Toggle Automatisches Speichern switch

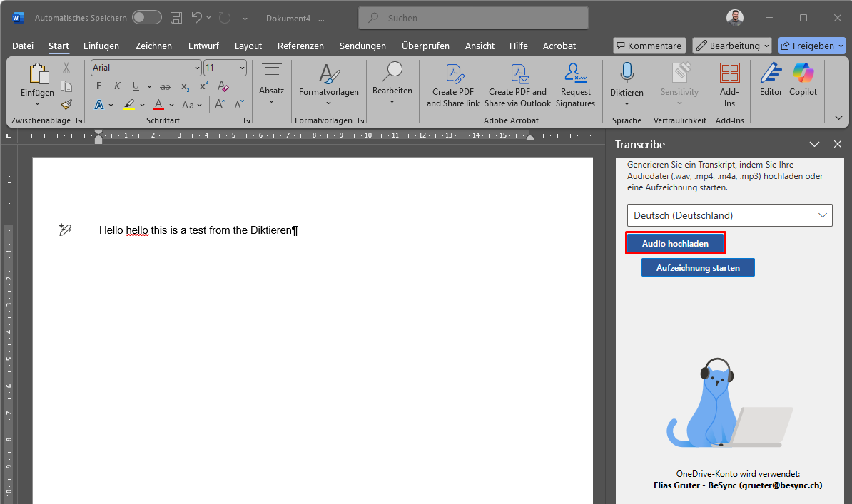147,17
